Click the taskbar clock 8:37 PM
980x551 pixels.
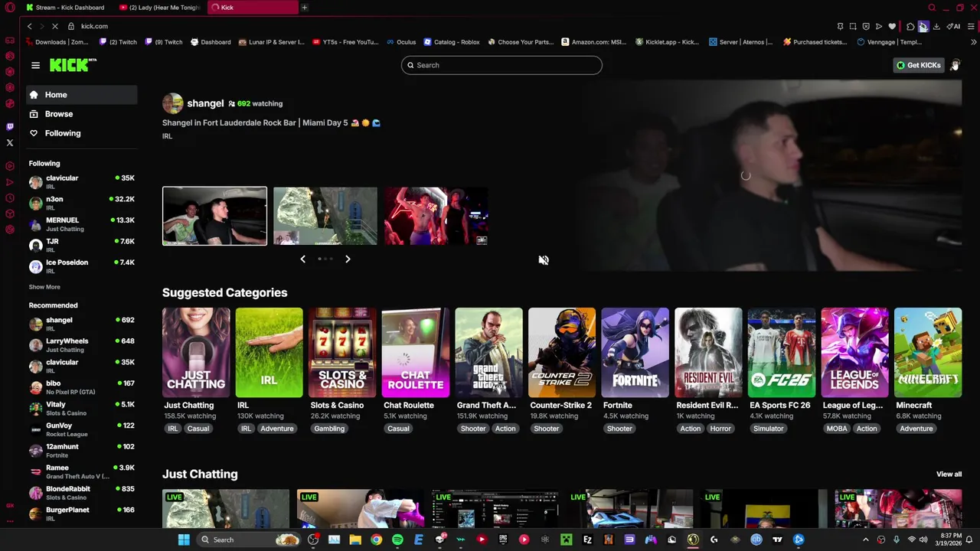tap(949, 540)
